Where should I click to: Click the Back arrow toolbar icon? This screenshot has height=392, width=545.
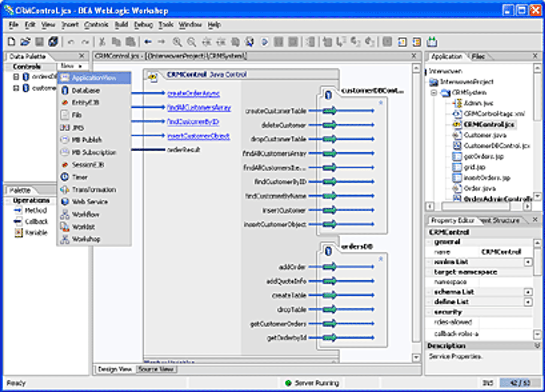[148, 42]
